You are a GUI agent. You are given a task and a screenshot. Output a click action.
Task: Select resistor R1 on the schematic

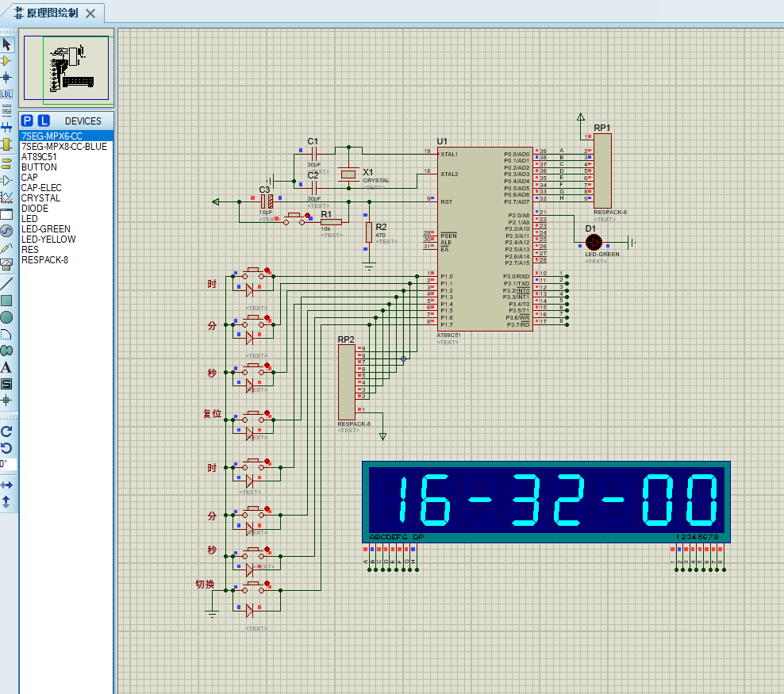coord(331,222)
